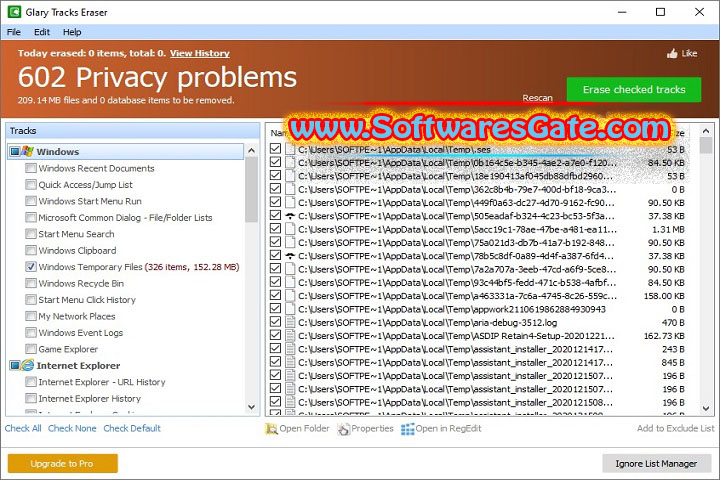This screenshot has height=480, width=720.
Task: Select the 362c8b4b-79e7 temp file row
Action: pos(478,189)
